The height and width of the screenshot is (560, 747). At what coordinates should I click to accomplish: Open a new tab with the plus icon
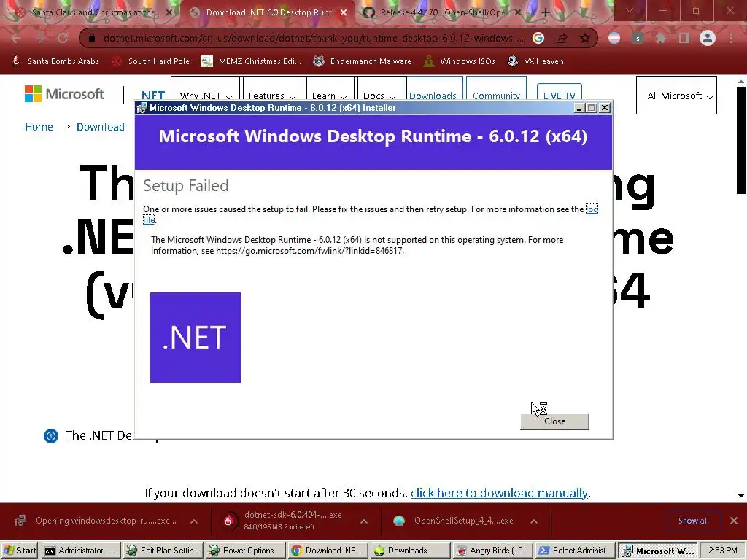546,12
